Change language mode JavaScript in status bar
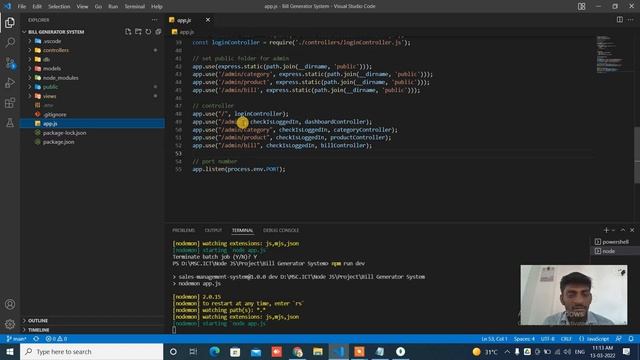This screenshot has height=360, width=640. click(x=594, y=339)
